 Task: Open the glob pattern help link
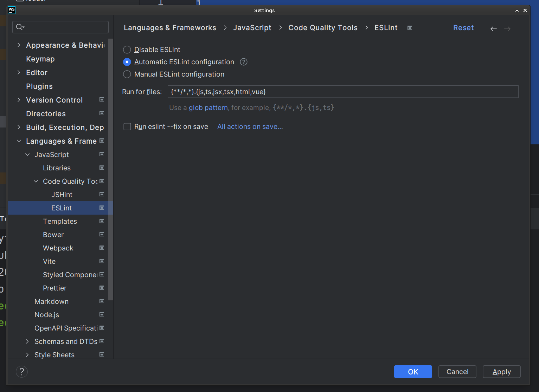(208, 107)
